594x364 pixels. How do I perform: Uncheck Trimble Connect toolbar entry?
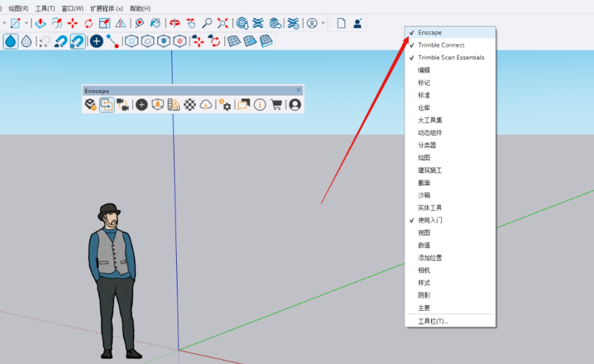pyautogui.click(x=441, y=45)
